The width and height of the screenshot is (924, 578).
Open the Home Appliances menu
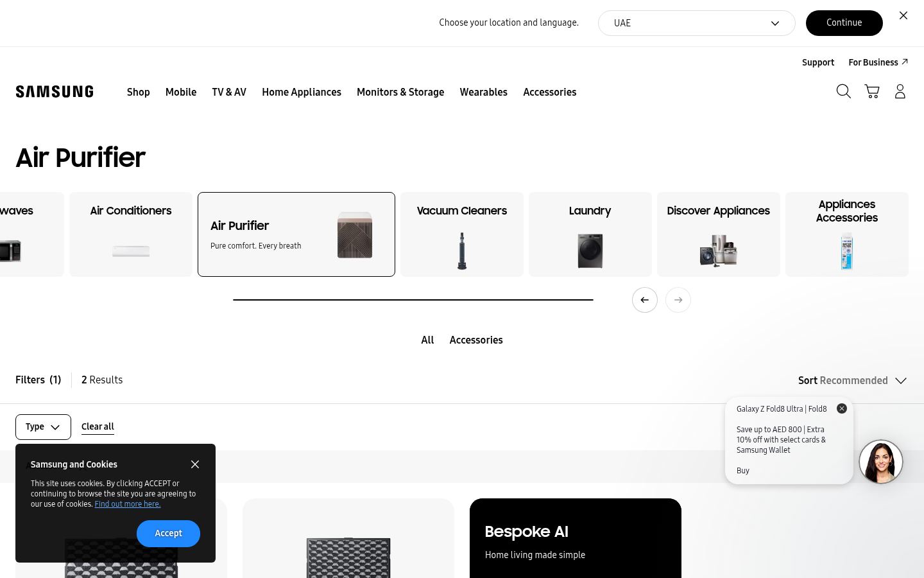click(302, 92)
